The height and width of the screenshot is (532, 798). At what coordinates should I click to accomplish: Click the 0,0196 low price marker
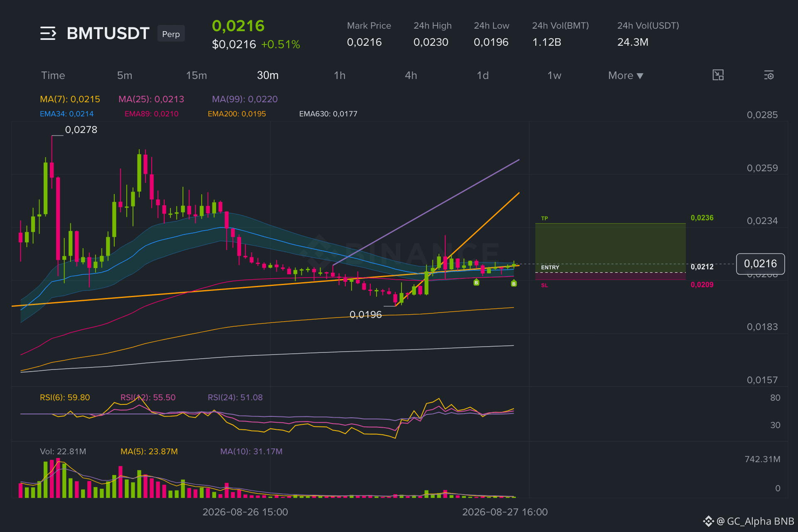(x=366, y=315)
